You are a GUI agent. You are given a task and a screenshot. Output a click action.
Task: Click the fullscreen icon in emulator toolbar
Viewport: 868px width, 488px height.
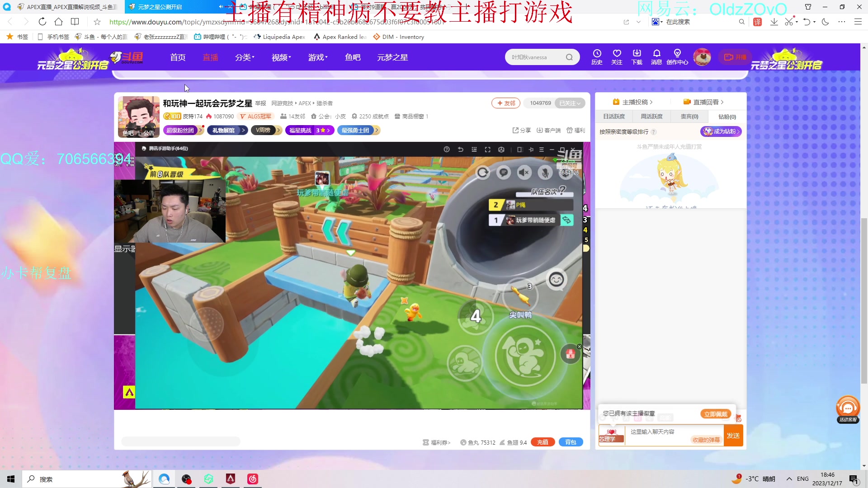tap(487, 149)
